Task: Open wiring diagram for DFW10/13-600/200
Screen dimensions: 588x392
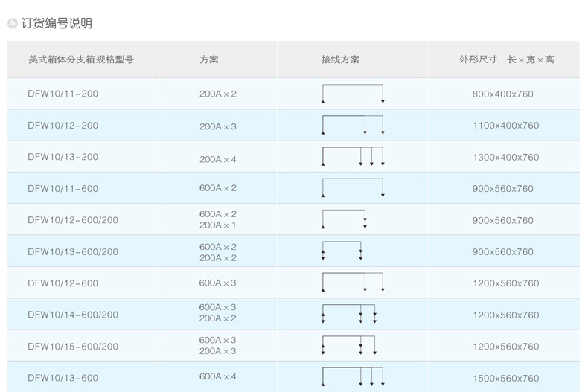Action: tap(342, 251)
